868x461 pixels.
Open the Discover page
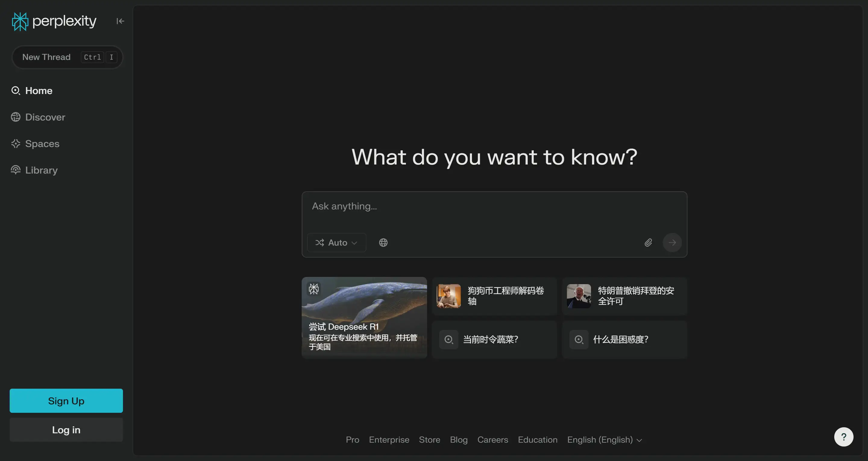[x=45, y=117]
